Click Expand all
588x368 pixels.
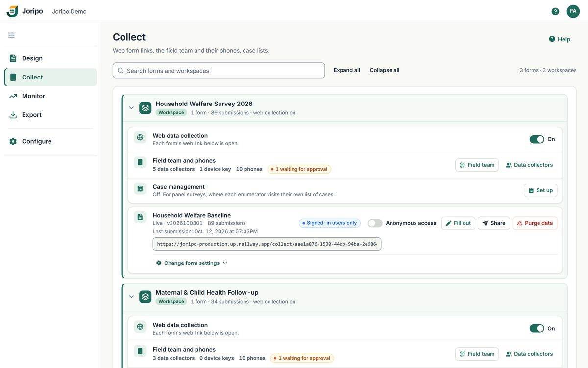point(347,70)
